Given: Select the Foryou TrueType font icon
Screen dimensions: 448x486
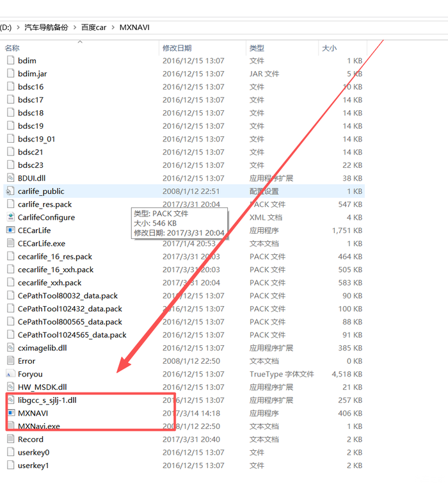Looking at the screenshot, I should coord(10,374).
